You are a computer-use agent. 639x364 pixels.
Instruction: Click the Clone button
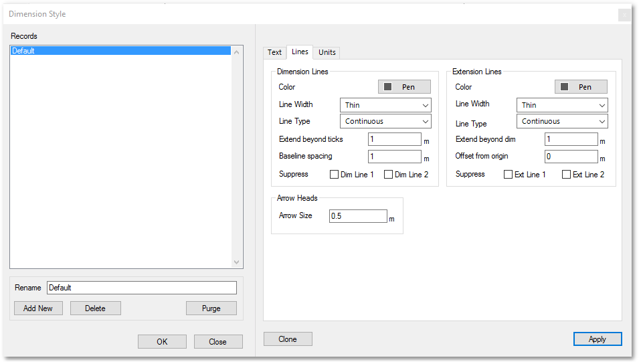(288, 339)
